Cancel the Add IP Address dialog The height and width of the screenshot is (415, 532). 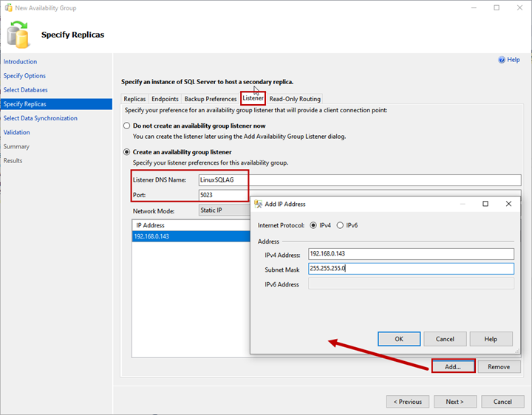pyautogui.click(x=445, y=339)
